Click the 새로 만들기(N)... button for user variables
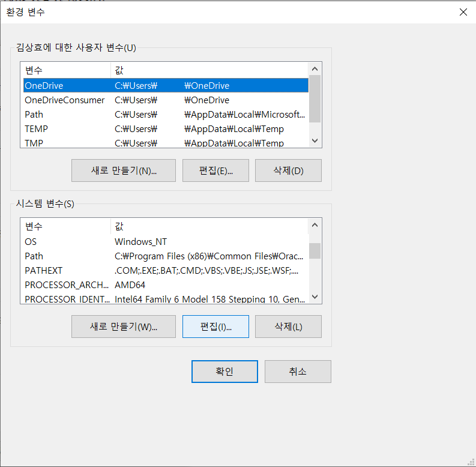The image size is (476, 467). click(124, 170)
